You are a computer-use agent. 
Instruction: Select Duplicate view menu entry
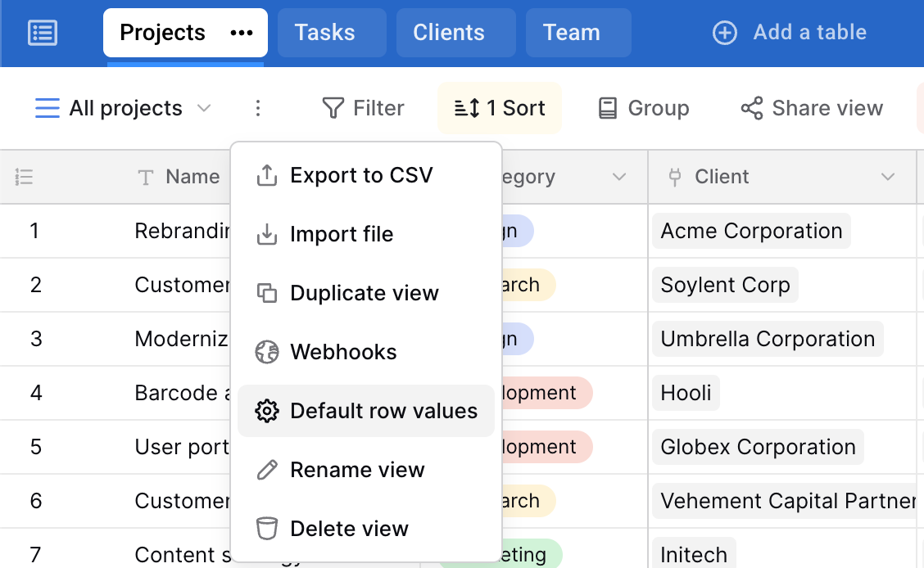coord(366,293)
